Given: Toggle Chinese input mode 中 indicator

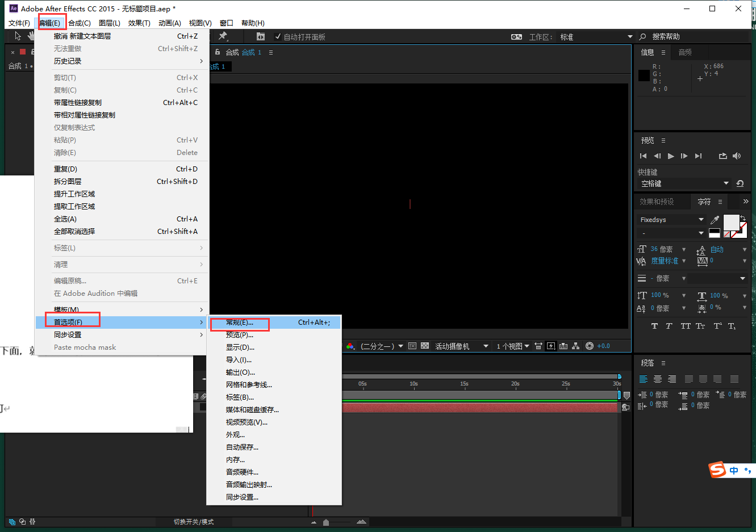Looking at the screenshot, I should coord(734,470).
